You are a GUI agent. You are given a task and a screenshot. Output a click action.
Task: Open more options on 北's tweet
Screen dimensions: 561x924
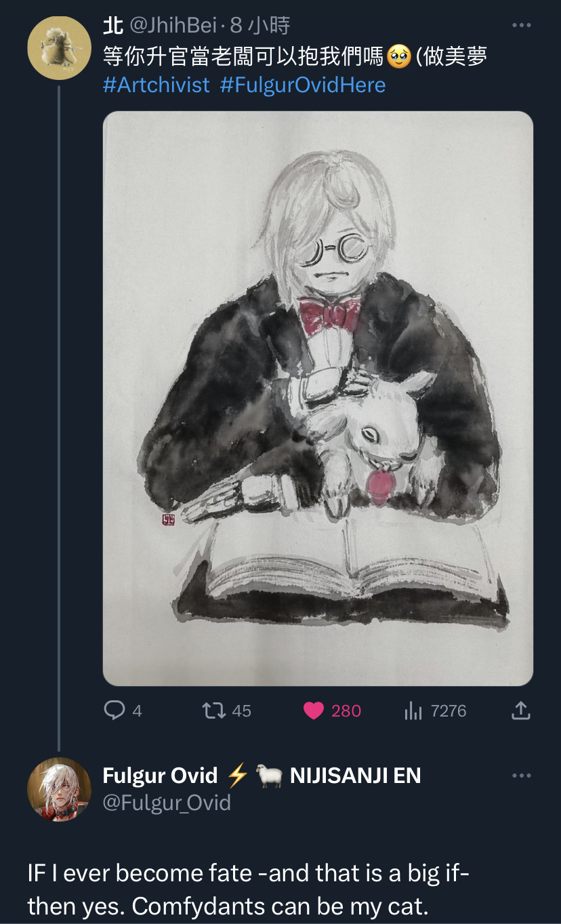[521, 26]
